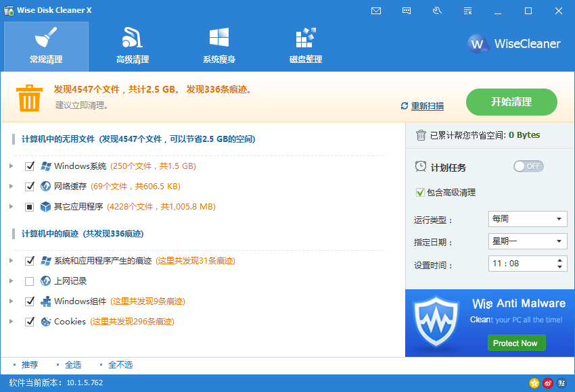Uncheck the 包含高级清理 checkbox
Image resolution: width=575 pixels, height=392 pixels.
[420, 193]
